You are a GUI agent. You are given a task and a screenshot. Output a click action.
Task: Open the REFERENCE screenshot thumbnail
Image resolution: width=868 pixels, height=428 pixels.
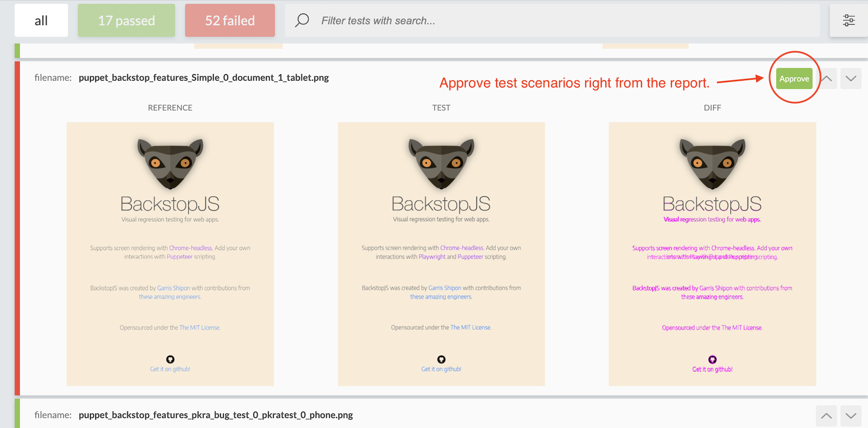170,254
